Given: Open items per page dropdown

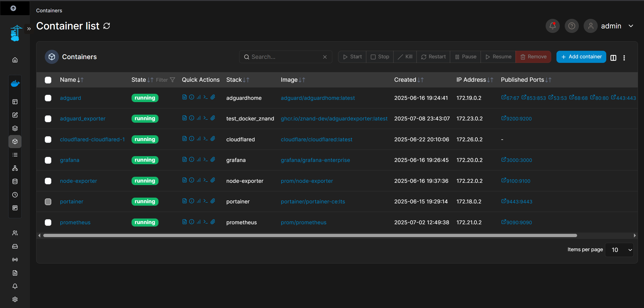Looking at the screenshot, I should point(619,250).
